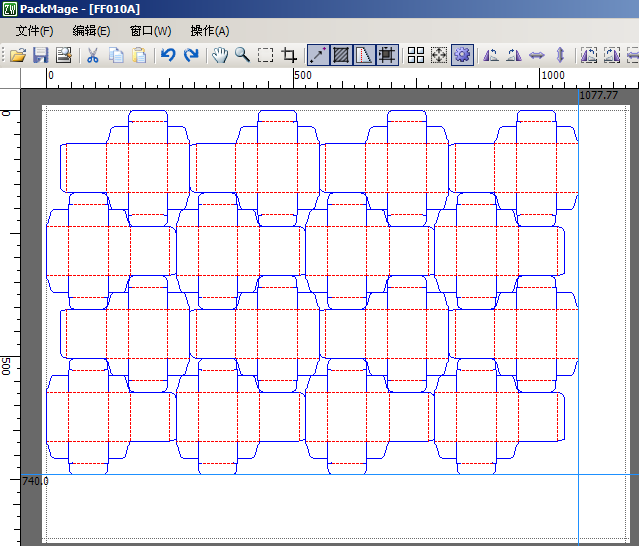Click the open folder icon

pos(18,55)
